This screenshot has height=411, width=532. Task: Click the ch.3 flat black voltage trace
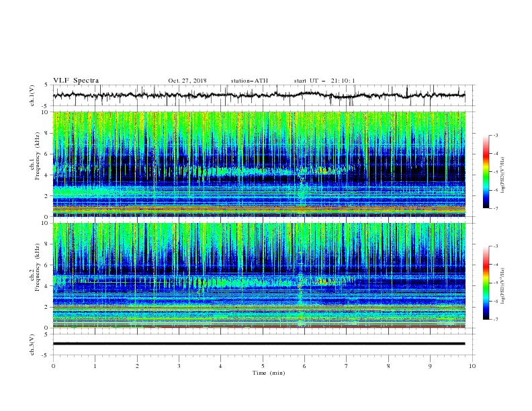coord(259,344)
